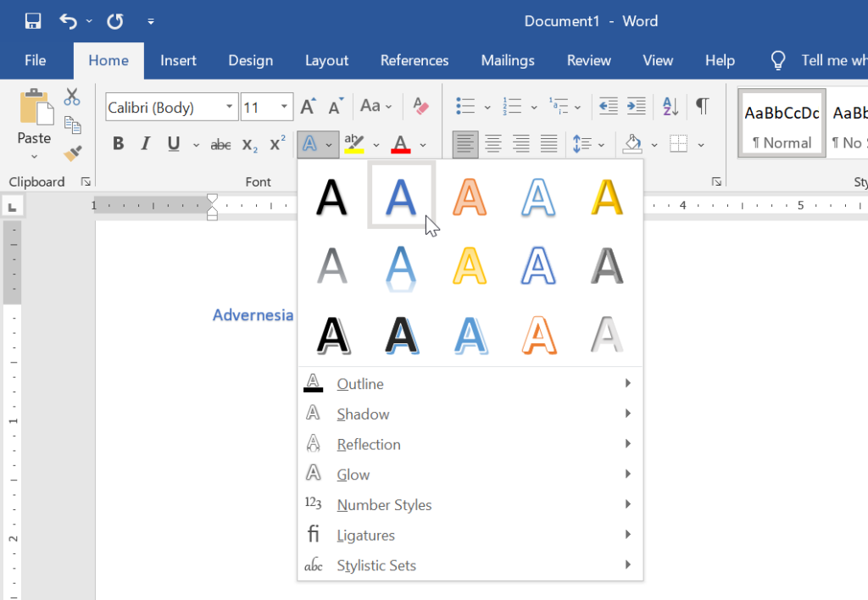Pick the yellow text effect swatch
This screenshot has width=868, height=600.
[606, 198]
